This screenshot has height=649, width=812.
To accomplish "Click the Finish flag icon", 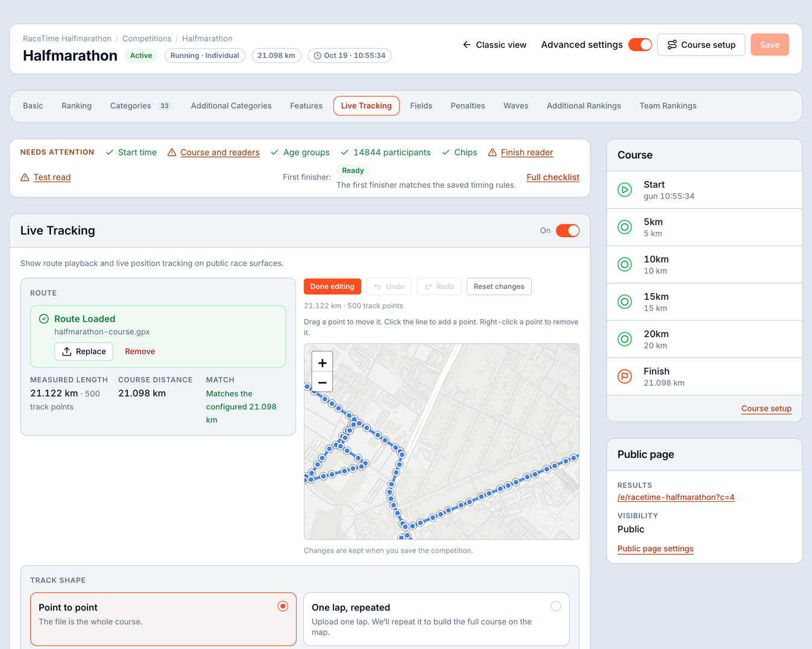I will (x=625, y=377).
